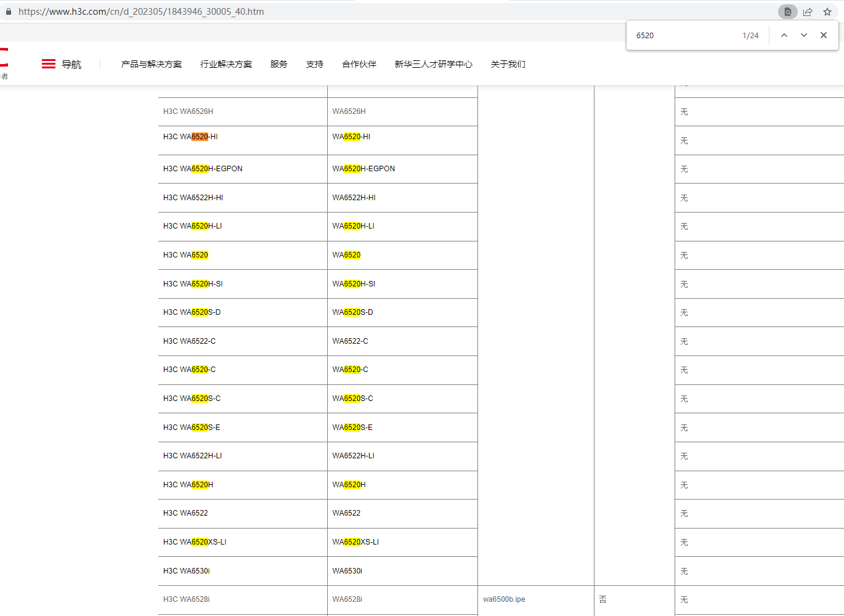
Task: Select cell text H3C WA6520H-LI
Action: click(x=192, y=226)
